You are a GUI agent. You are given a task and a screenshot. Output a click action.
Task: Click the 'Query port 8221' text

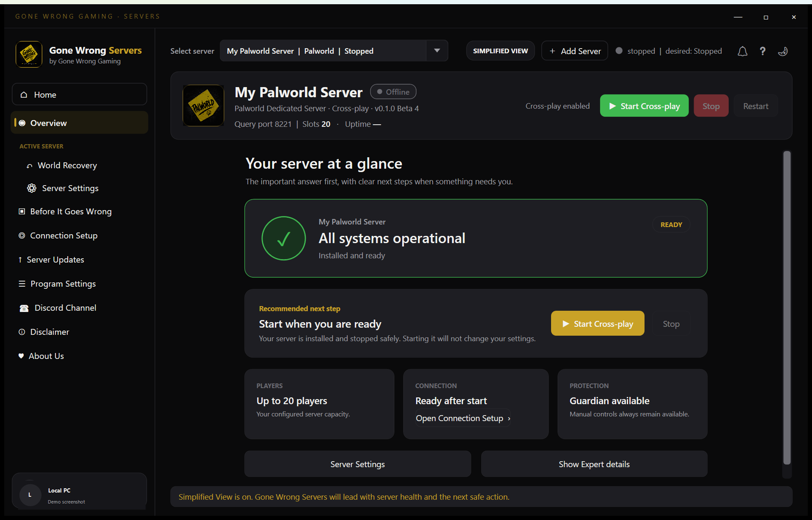pyautogui.click(x=263, y=124)
